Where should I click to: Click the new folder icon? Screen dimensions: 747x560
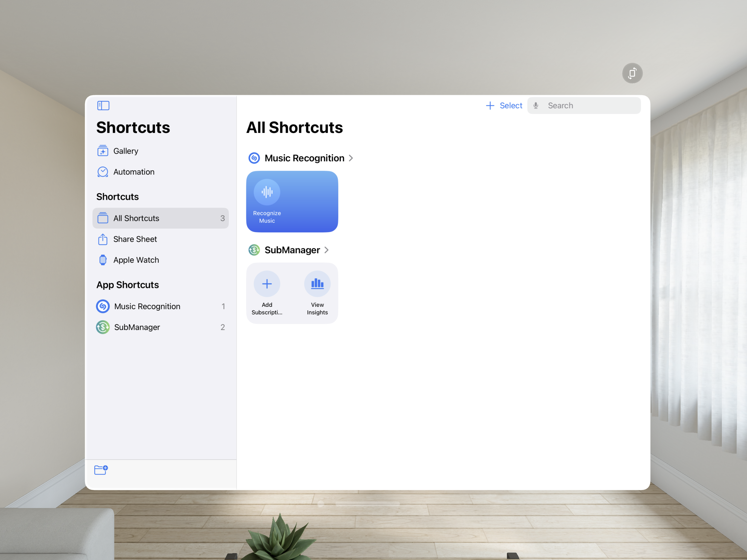click(101, 470)
